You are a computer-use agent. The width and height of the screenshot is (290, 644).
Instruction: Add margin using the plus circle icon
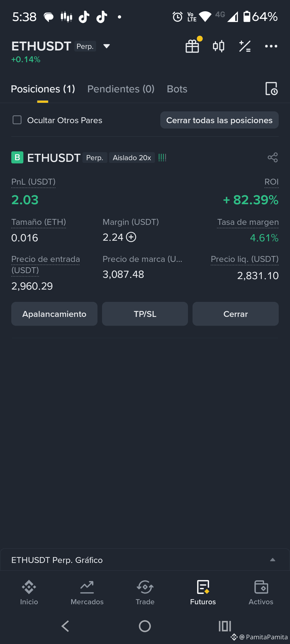tap(131, 237)
